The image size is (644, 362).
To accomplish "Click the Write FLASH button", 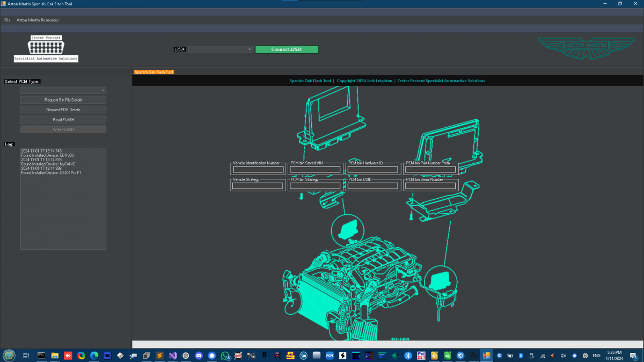I will [63, 129].
